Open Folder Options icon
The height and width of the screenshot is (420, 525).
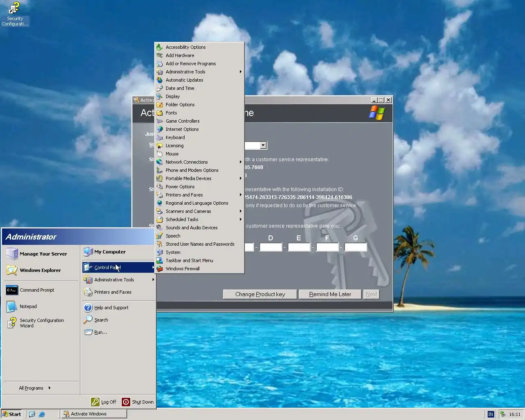(160, 105)
